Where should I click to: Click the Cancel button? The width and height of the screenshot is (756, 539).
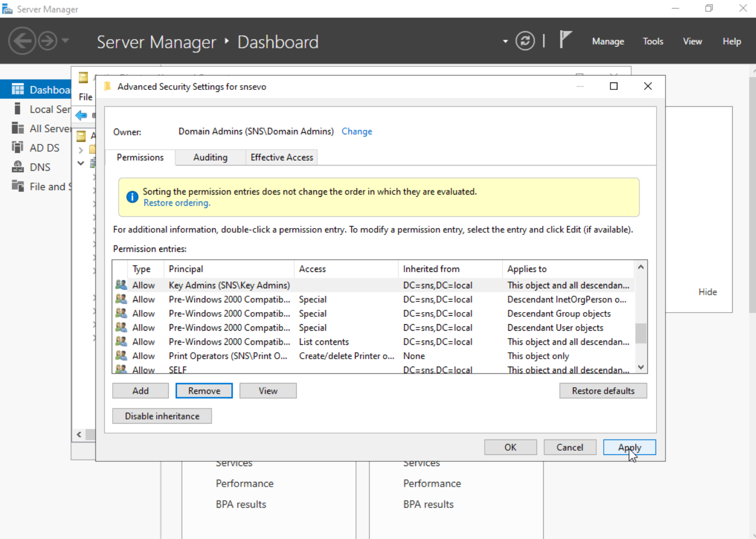pos(570,447)
